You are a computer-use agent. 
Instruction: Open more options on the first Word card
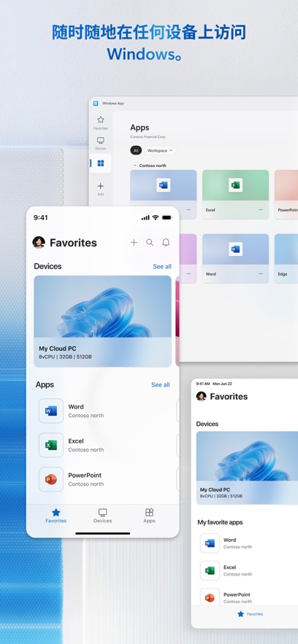point(188,210)
